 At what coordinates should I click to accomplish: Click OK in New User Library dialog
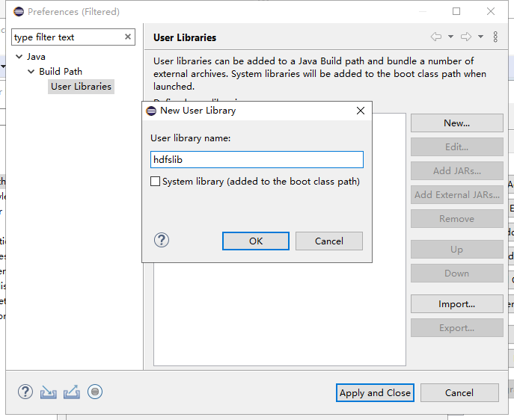click(256, 241)
